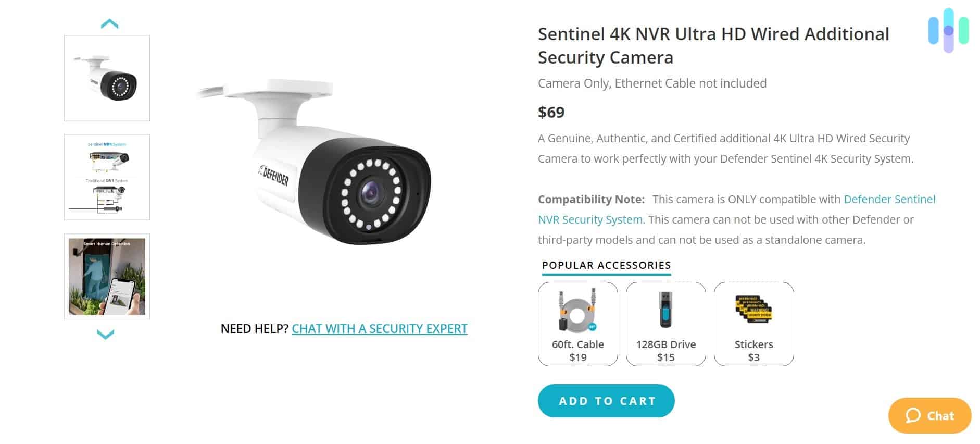
Task: Click the Chat button labeled 'Chat'
Action: pyautogui.click(x=929, y=415)
